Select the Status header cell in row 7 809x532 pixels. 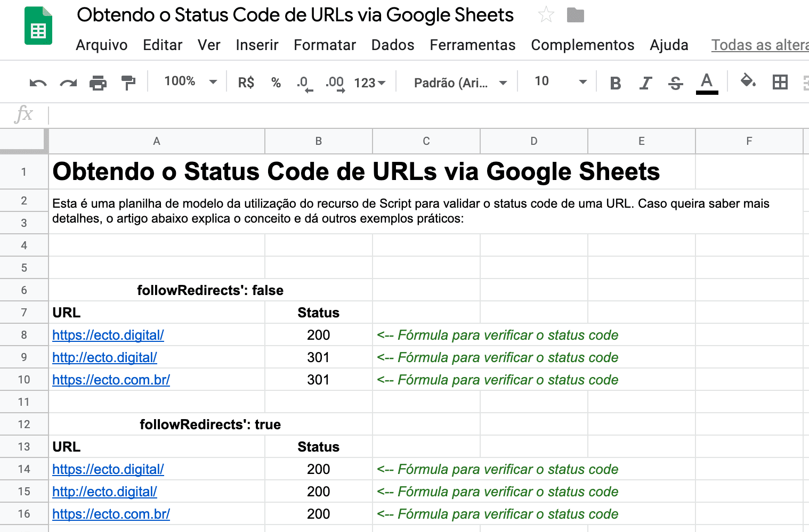(319, 313)
